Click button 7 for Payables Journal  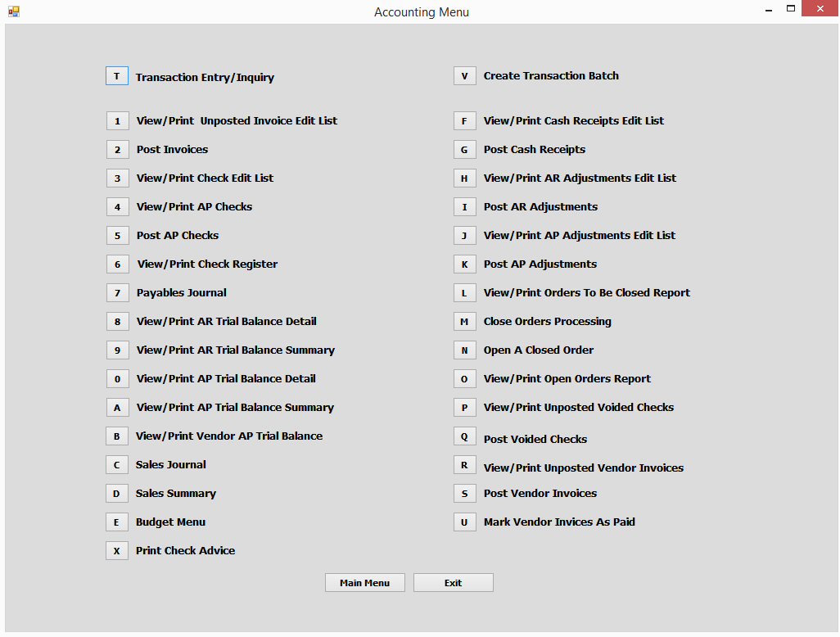[x=117, y=293]
